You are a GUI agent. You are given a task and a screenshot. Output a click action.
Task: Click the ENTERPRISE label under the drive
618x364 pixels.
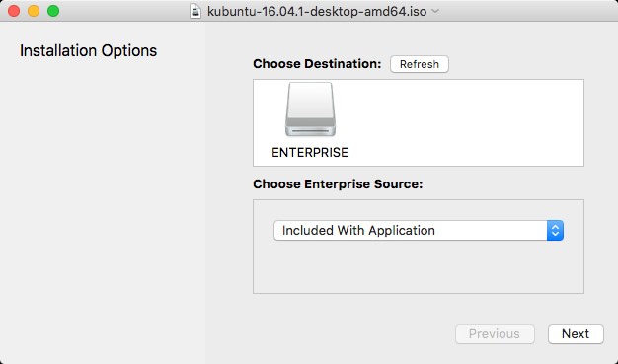click(310, 153)
